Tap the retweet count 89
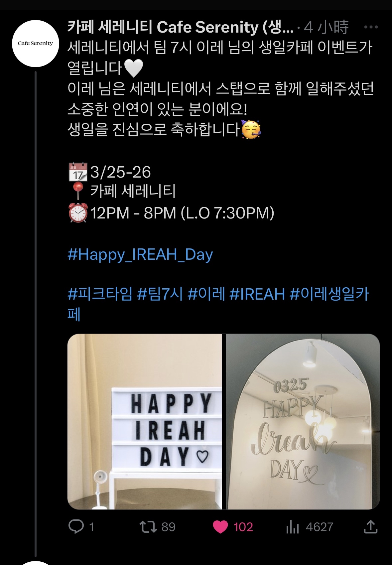The width and height of the screenshot is (392, 565). 168,527
